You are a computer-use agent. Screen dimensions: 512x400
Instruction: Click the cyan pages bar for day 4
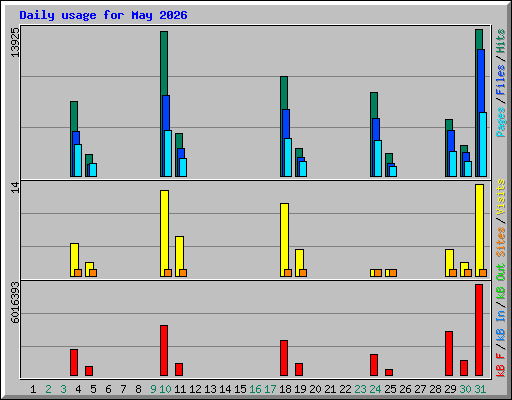coord(78,160)
